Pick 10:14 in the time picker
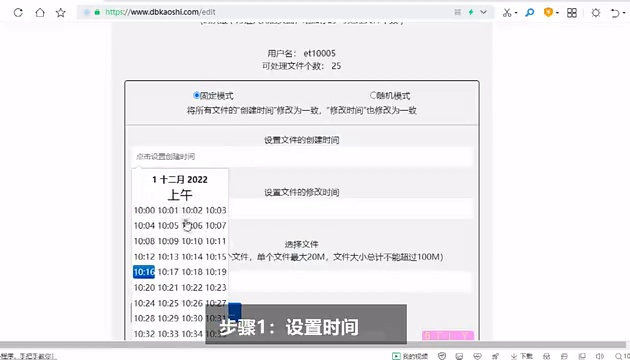 point(192,257)
